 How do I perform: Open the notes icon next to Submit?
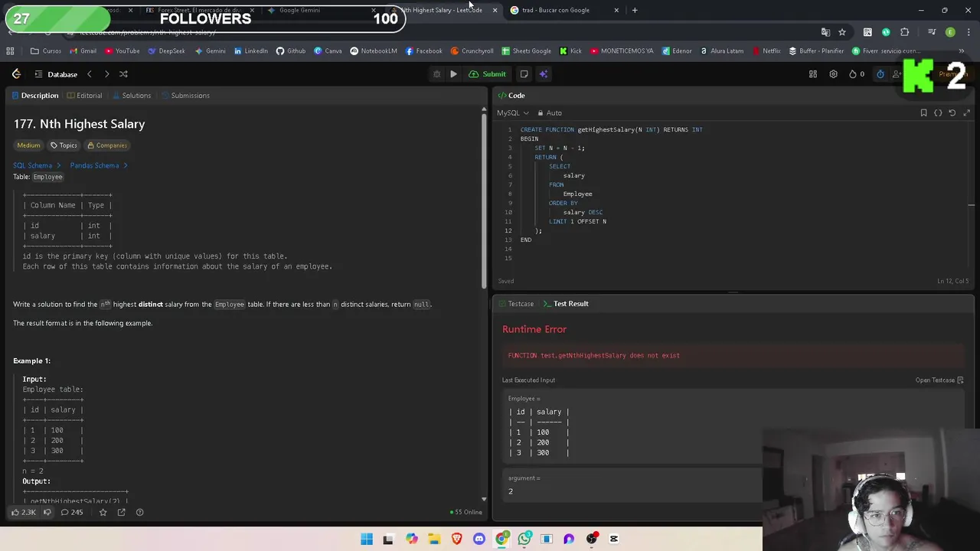(x=524, y=74)
